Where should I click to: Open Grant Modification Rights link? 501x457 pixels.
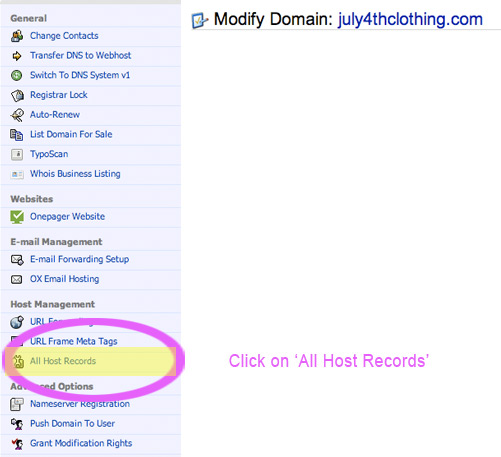pyautogui.click(x=81, y=443)
